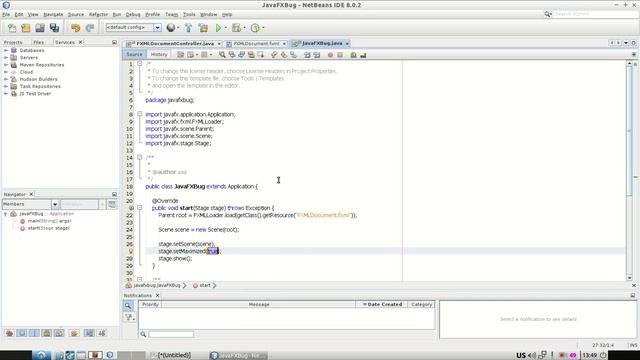Click the Uncomment bar-chart icon in editor toolbar
The width and height of the screenshot is (640, 360).
coord(363,55)
